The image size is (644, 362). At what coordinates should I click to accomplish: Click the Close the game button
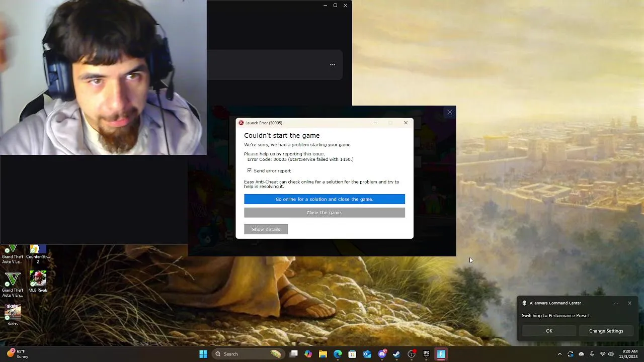[x=325, y=213]
